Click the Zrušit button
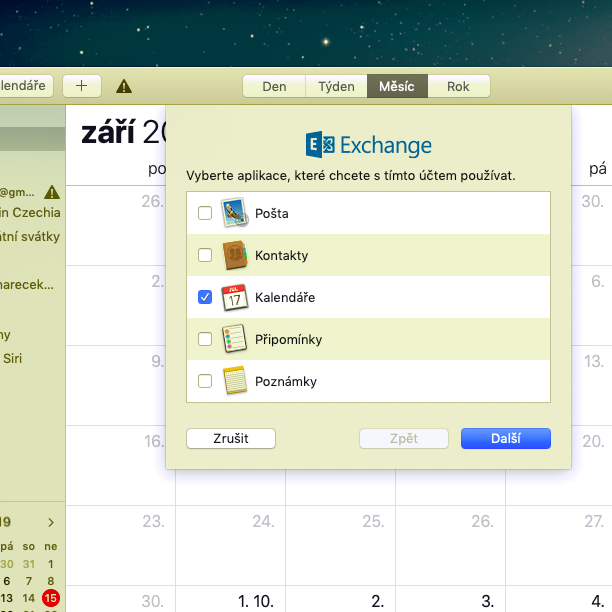 [231, 438]
